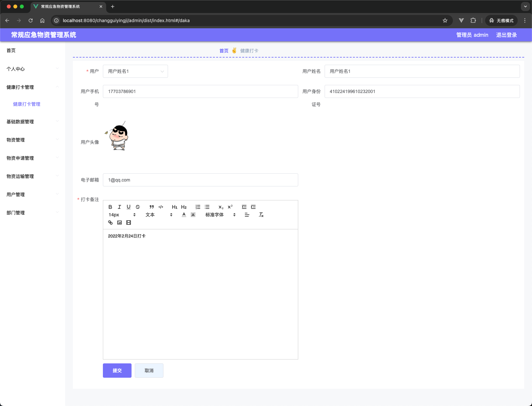532x406 pixels.
Task: View site information for localhost
Action: 56,20
